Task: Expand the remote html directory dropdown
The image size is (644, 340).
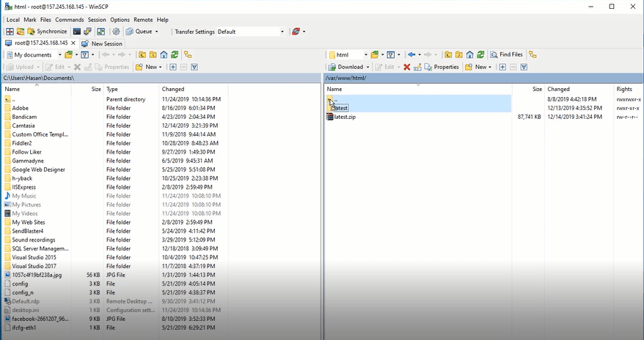Action: [365, 54]
